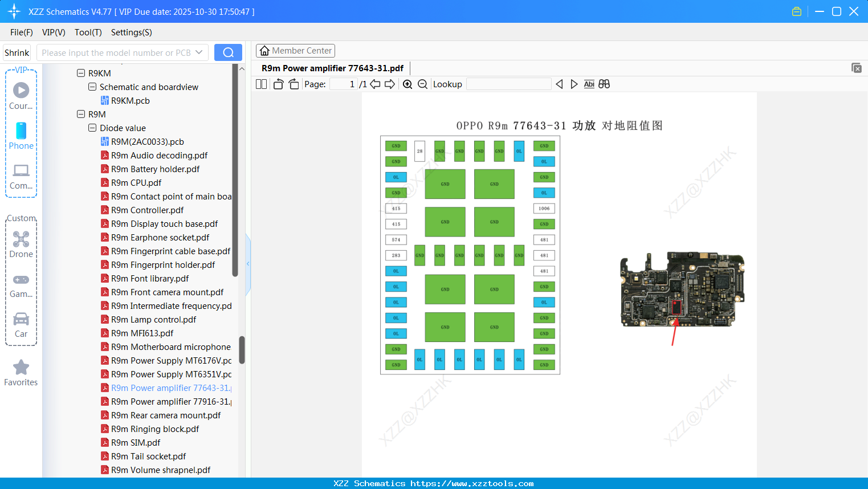Open the Tool(T) menu
Screen dimensions: 868x489
point(88,32)
